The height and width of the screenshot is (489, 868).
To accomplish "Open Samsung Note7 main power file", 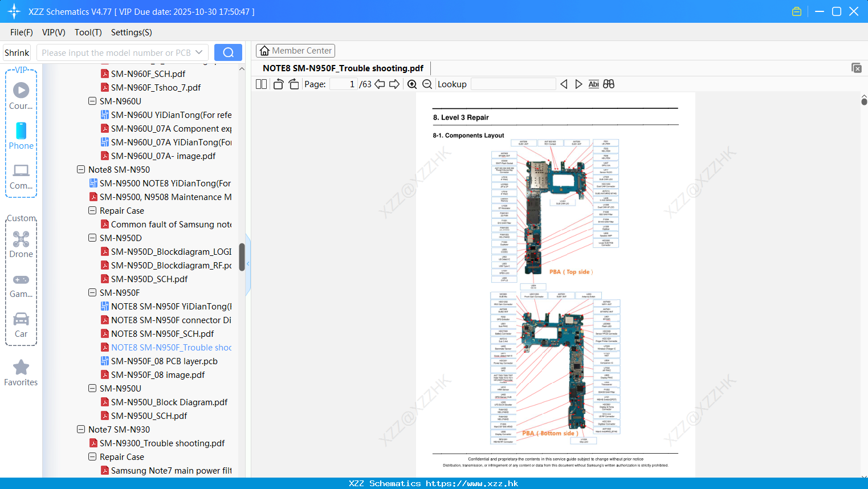I will pos(166,470).
